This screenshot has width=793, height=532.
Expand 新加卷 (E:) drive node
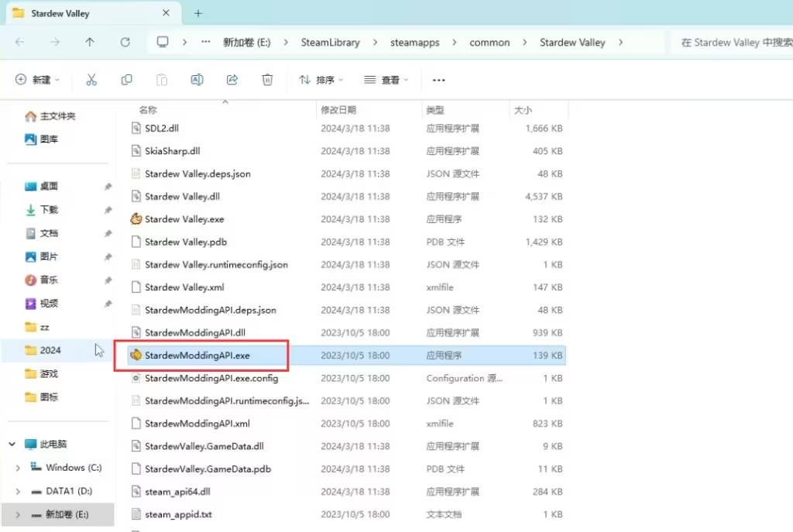coord(18,515)
